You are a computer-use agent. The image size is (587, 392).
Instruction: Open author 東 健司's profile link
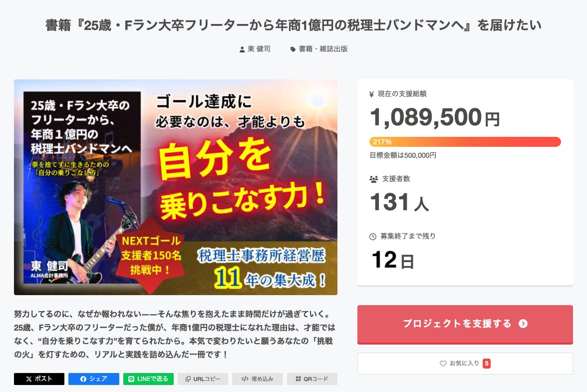259,49
